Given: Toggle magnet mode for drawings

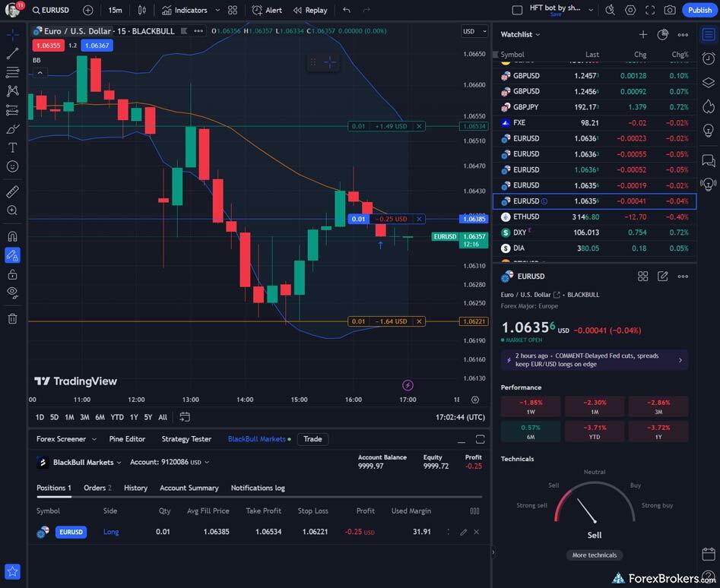Looking at the screenshot, I should click(x=12, y=236).
